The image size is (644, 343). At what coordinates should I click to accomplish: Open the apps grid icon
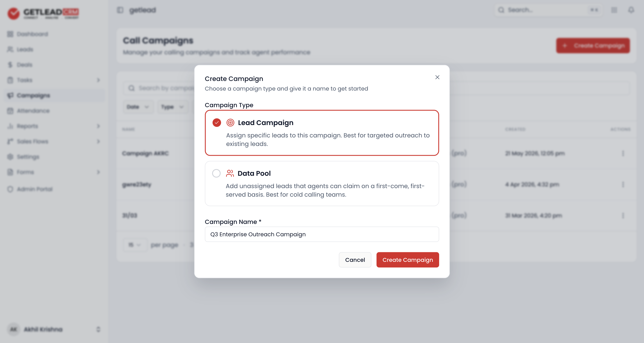pos(614,10)
